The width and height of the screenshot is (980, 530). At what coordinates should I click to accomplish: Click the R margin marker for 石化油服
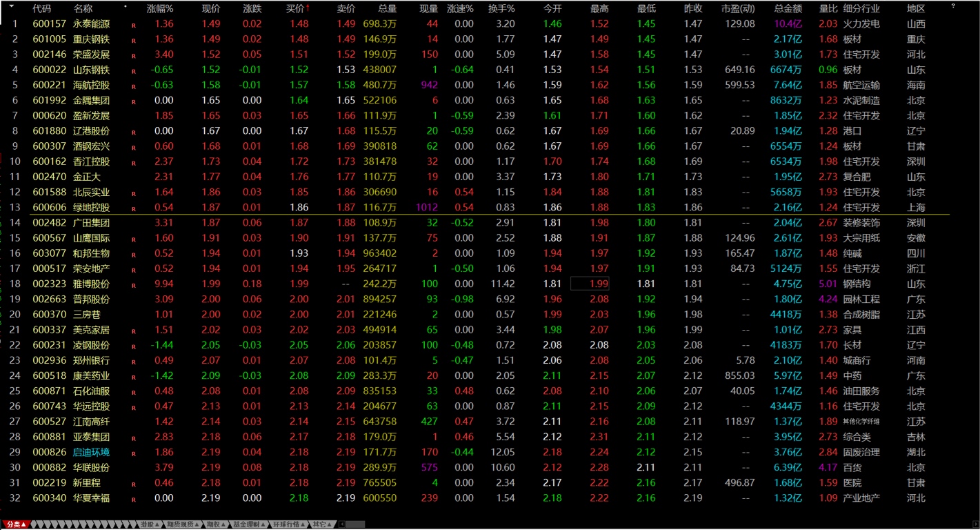(134, 392)
